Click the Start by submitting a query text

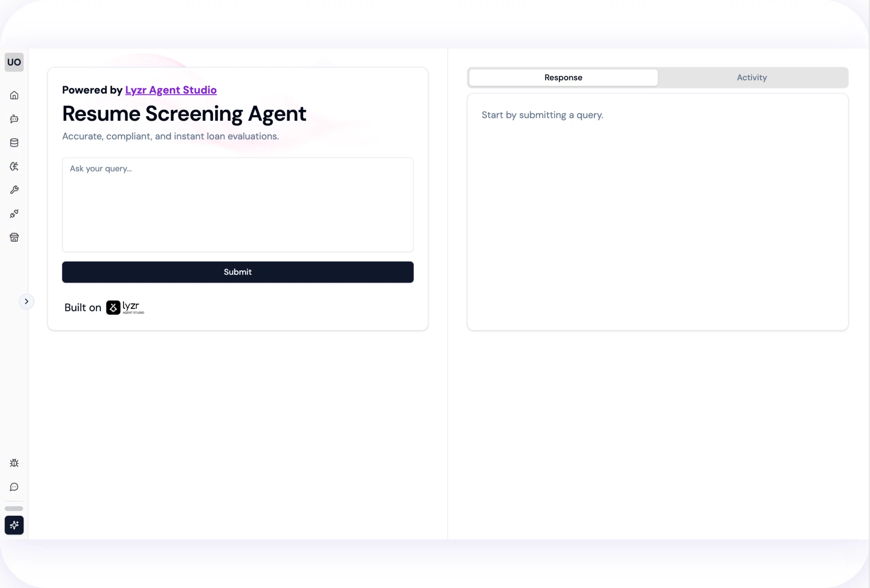tap(542, 115)
